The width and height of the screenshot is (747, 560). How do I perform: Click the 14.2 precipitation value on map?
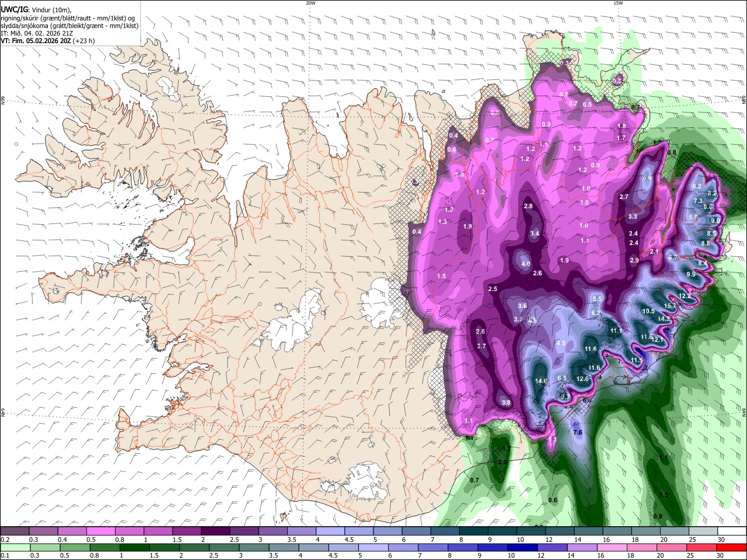[664, 319]
